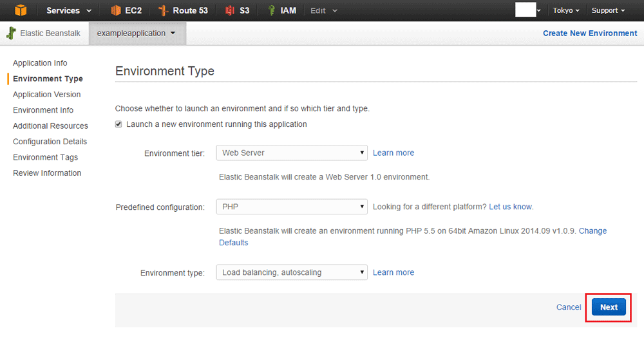The width and height of the screenshot is (644, 338).
Task: Open the EC2 service shortcut icon
Action: [116, 10]
